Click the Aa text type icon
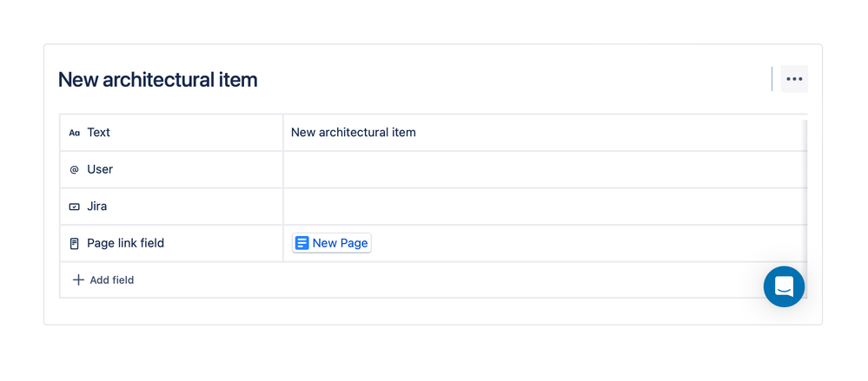The width and height of the screenshot is (868, 381). point(74,133)
